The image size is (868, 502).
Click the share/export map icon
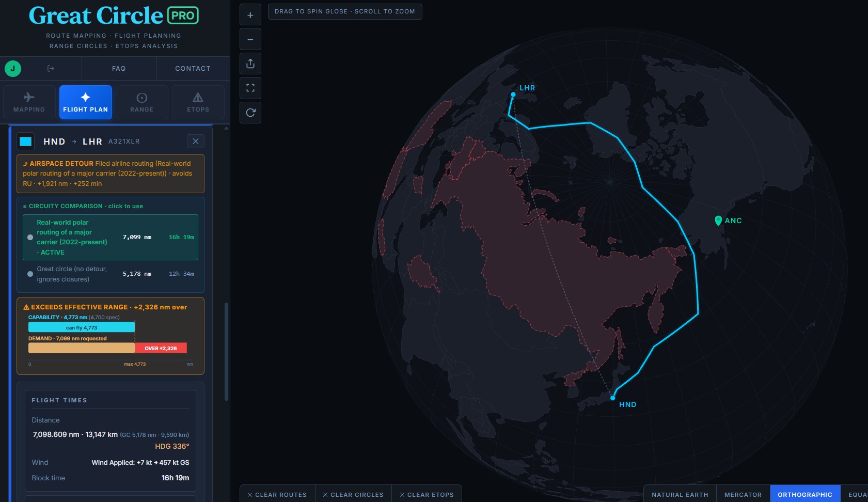tap(250, 64)
